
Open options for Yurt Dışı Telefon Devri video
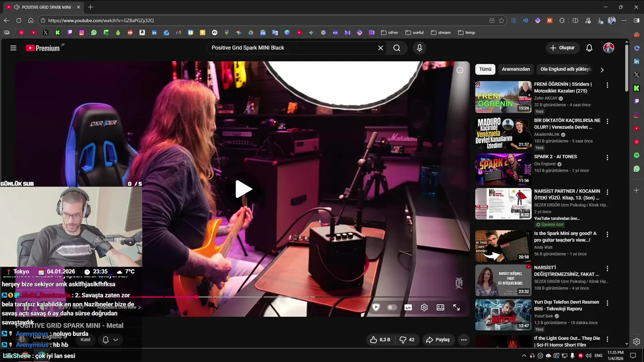coord(607,303)
